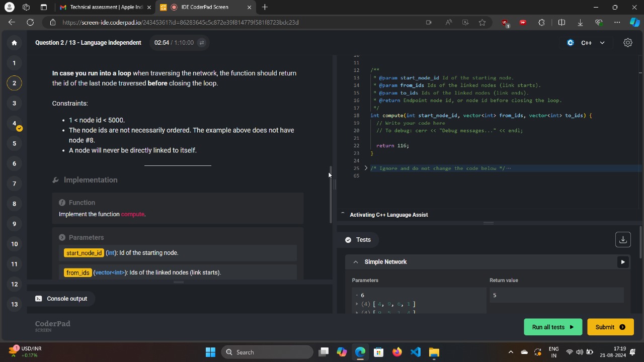
Task: Open the C++ language dropdown
Action: click(587, 43)
